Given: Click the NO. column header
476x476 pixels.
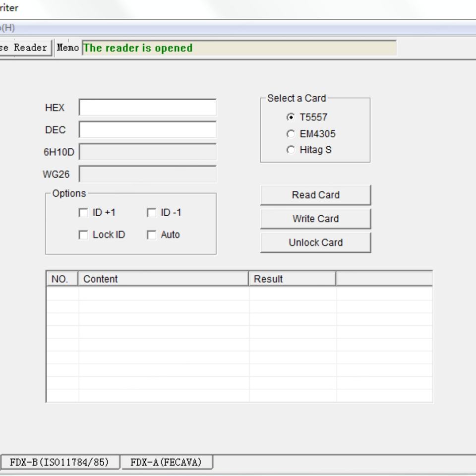Looking at the screenshot, I should click(x=62, y=279).
